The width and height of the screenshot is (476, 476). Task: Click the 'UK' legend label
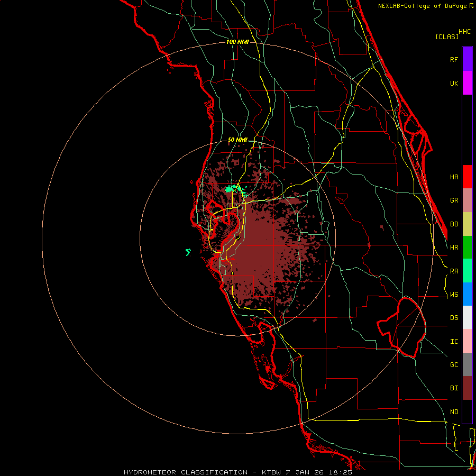[454, 83]
